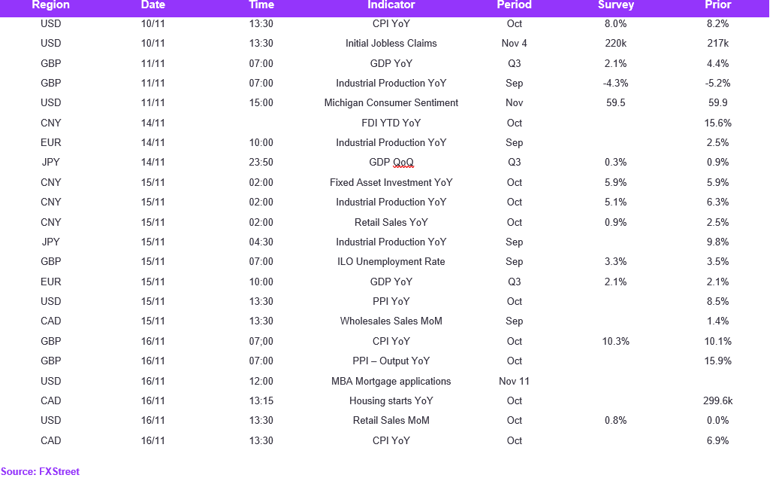
Task: Select the GDP QoQ indicator text
Action: click(391, 162)
